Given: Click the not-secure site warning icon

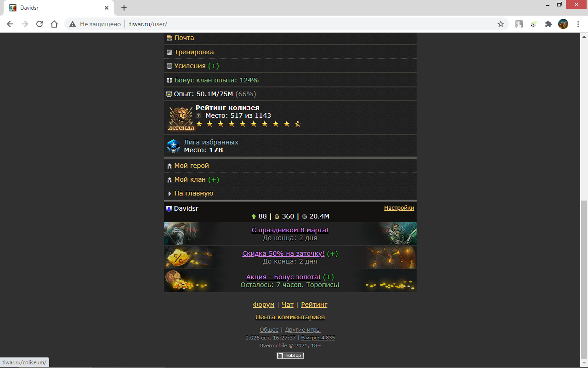Looking at the screenshot, I should pos(72,24).
